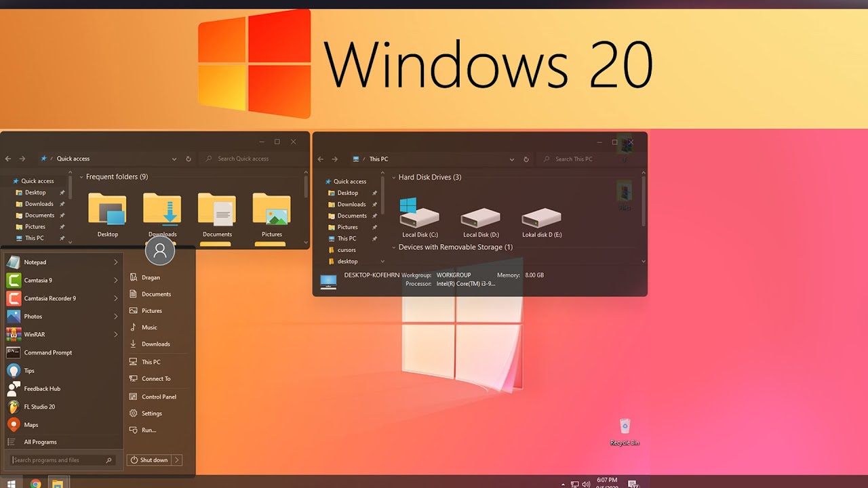Refresh the This PC window
This screenshot has height=488, width=868.
[526, 159]
